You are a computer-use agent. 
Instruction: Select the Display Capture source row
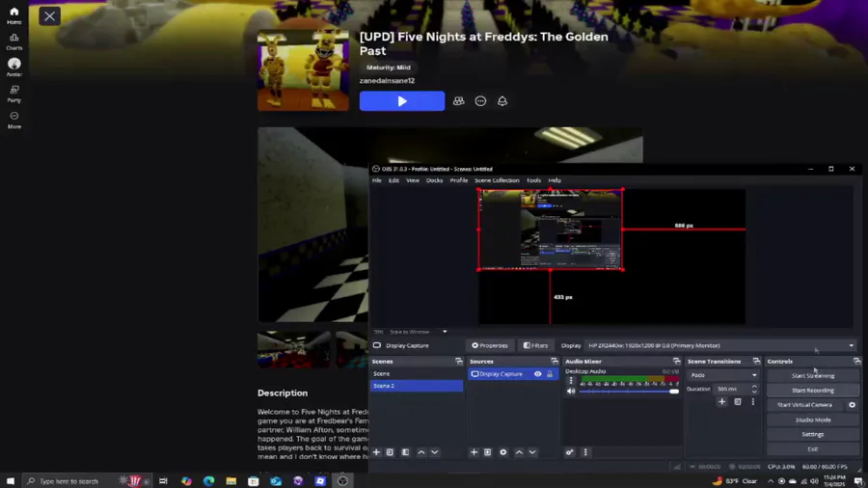click(513, 374)
